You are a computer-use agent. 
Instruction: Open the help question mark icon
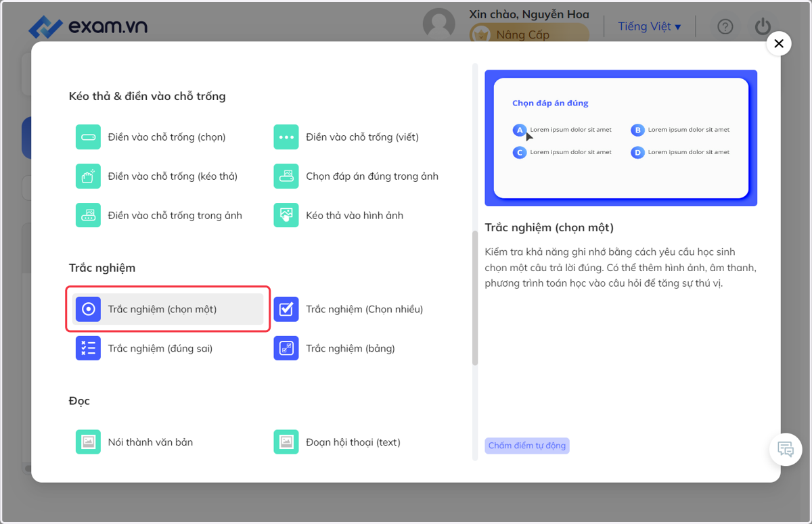(x=725, y=27)
